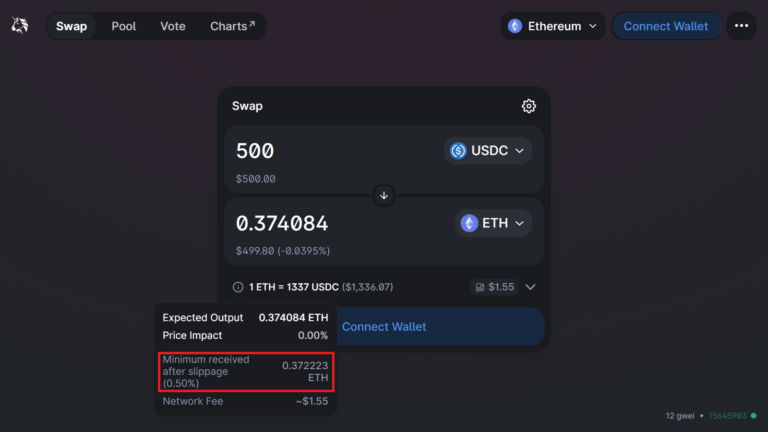Viewport: 768px width, 432px height.
Task: Open swap settings gear icon
Action: (528, 106)
